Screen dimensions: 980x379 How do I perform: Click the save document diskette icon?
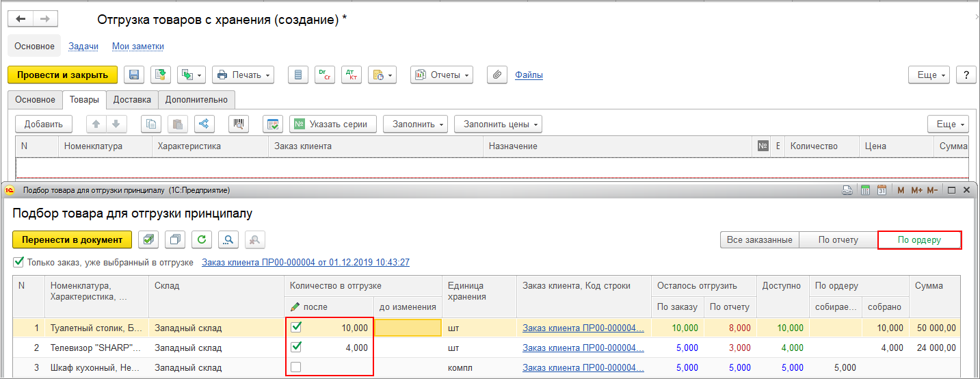coord(134,75)
